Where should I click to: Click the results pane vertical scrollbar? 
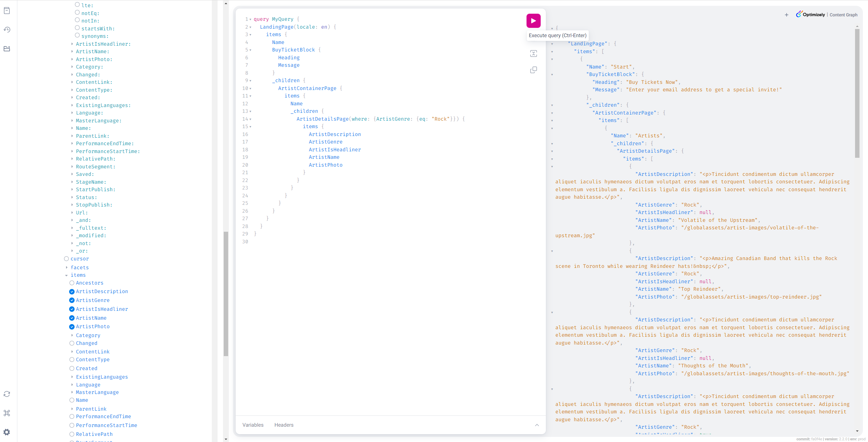pyautogui.click(x=857, y=94)
